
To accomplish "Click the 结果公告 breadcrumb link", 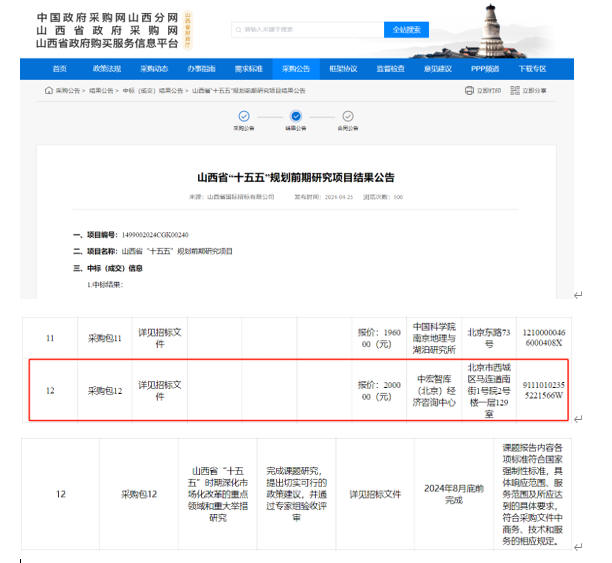I will click(97, 90).
